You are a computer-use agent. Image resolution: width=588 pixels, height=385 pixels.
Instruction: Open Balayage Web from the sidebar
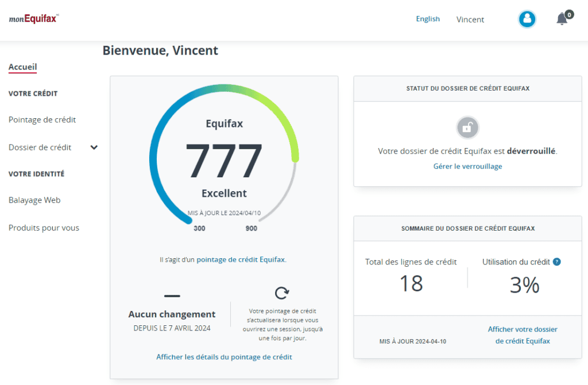pos(34,200)
